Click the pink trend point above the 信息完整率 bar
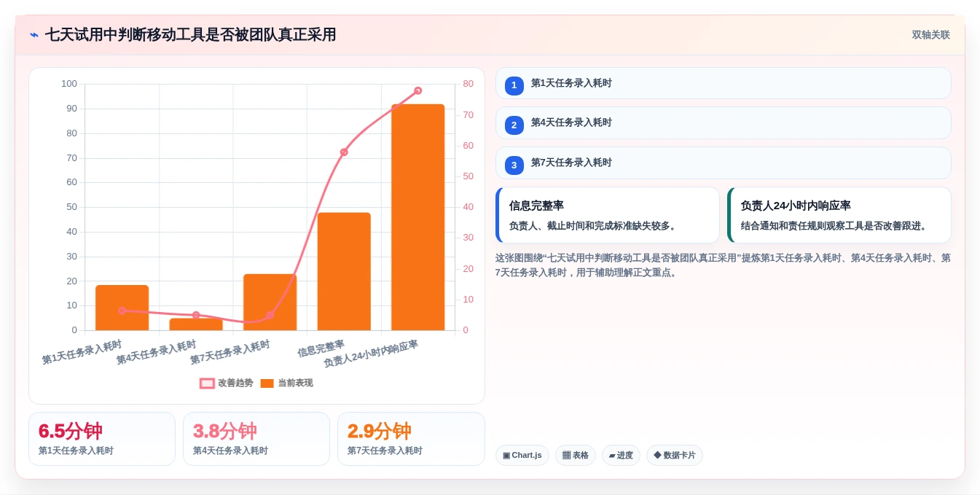This screenshot has width=980, height=495. tap(344, 152)
